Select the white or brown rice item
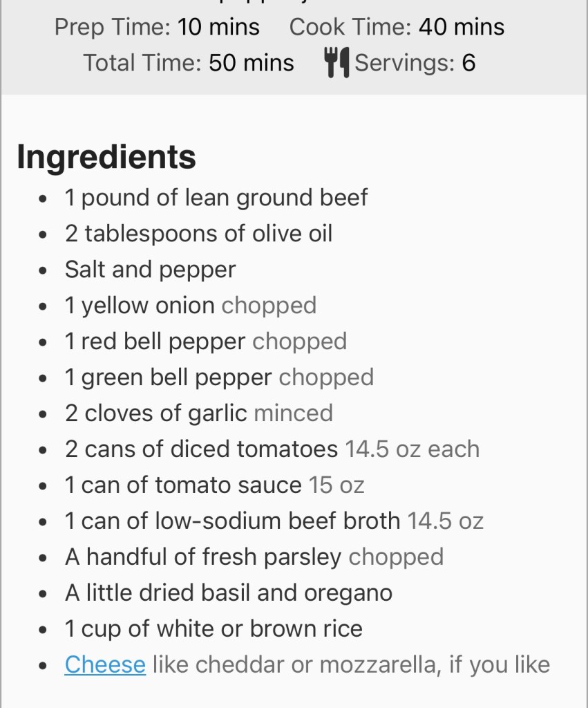Screen dimensions: 588x708 (214, 629)
